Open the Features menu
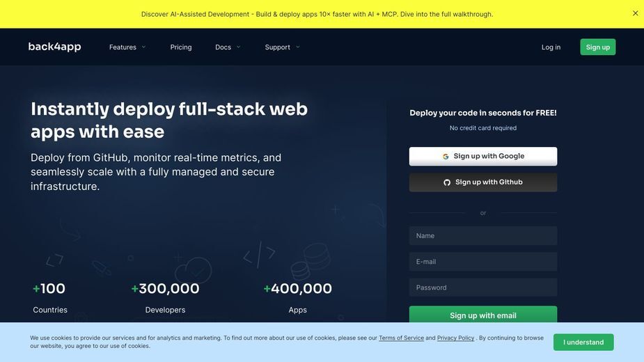644x362 pixels. coord(123,47)
